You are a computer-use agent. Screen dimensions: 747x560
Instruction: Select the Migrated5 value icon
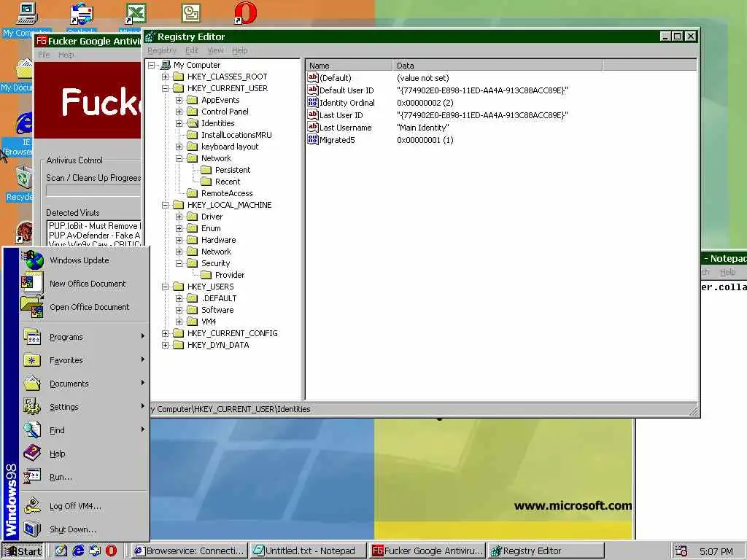pyautogui.click(x=313, y=139)
